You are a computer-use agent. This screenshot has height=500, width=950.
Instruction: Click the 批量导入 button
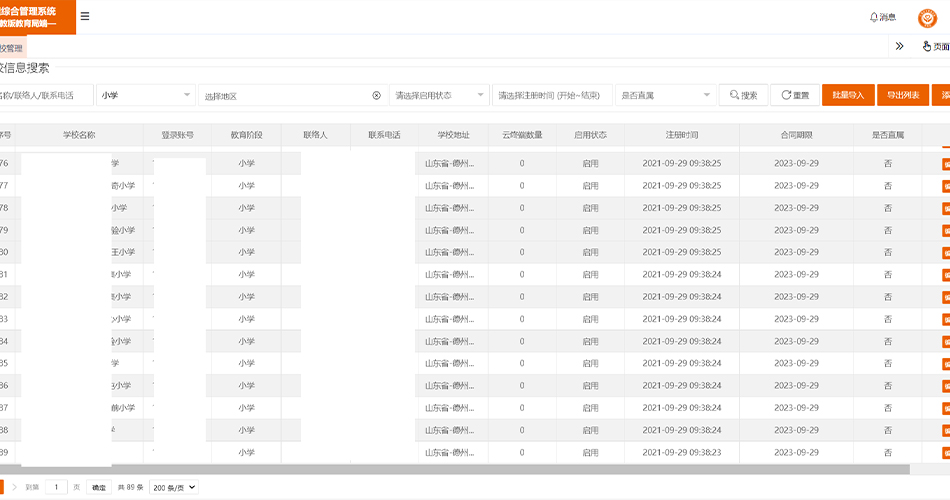point(848,96)
